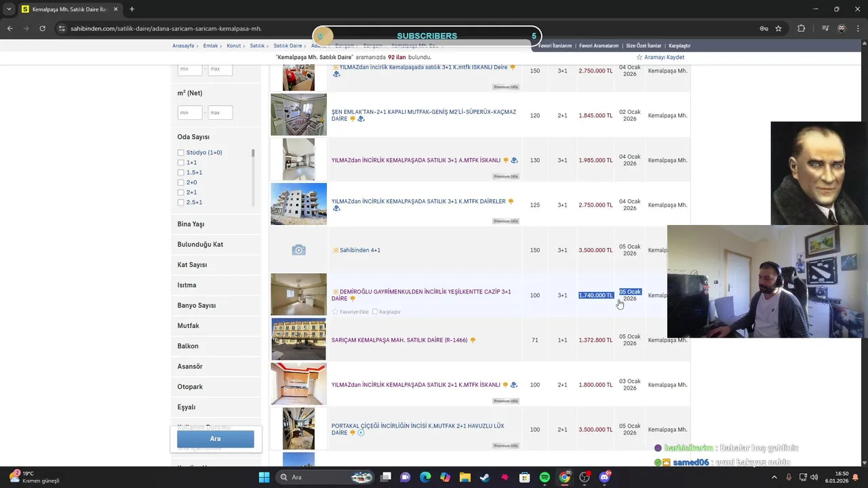Screen dimensions: 868x488
Task: Open the PORTAKAL ÇİÇEĞİ İNCİRLİĞİN İNCİSİ listing
Action: [418, 430]
